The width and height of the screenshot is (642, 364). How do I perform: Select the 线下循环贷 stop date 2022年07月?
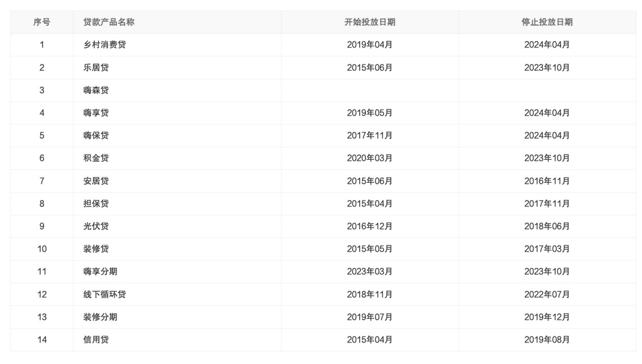(x=547, y=294)
